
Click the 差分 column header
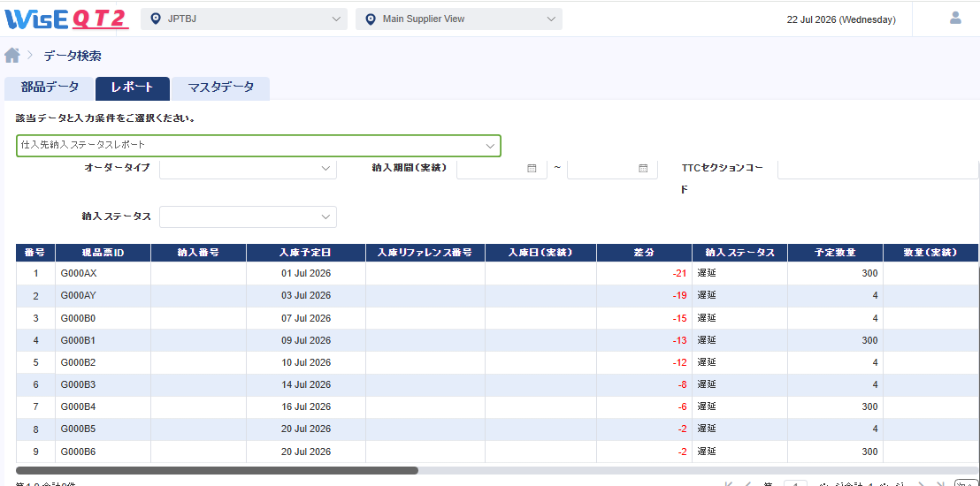644,253
